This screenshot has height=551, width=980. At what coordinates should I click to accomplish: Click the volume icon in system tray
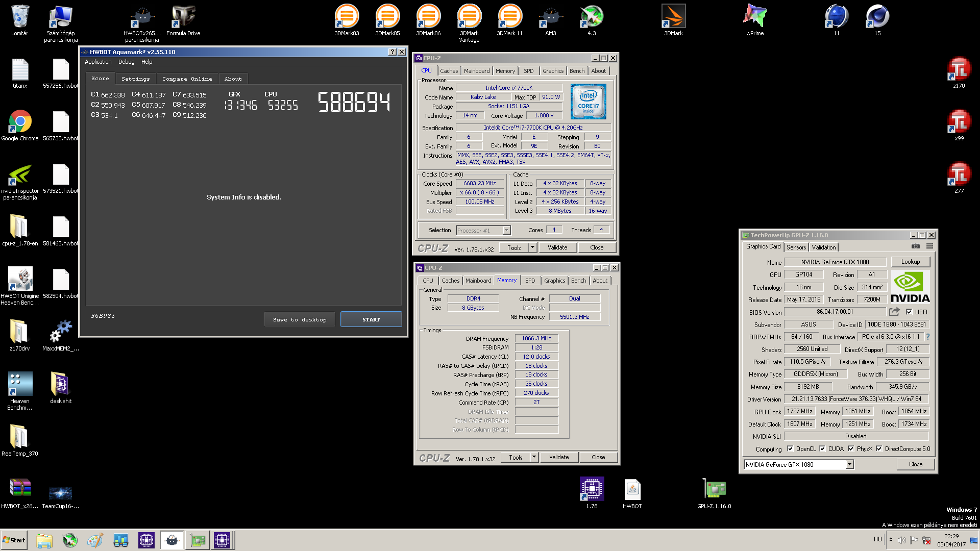coord(902,540)
